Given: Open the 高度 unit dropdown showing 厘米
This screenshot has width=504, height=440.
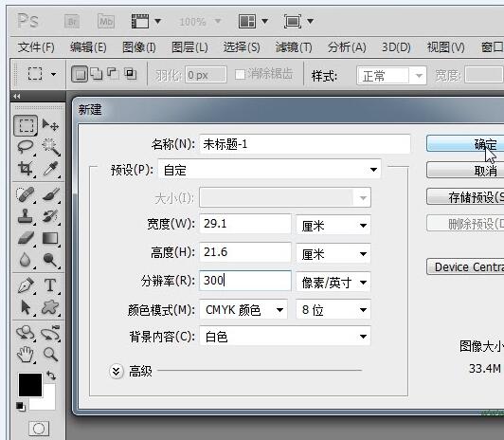Looking at the screenshot, I should tap(333, 253).
